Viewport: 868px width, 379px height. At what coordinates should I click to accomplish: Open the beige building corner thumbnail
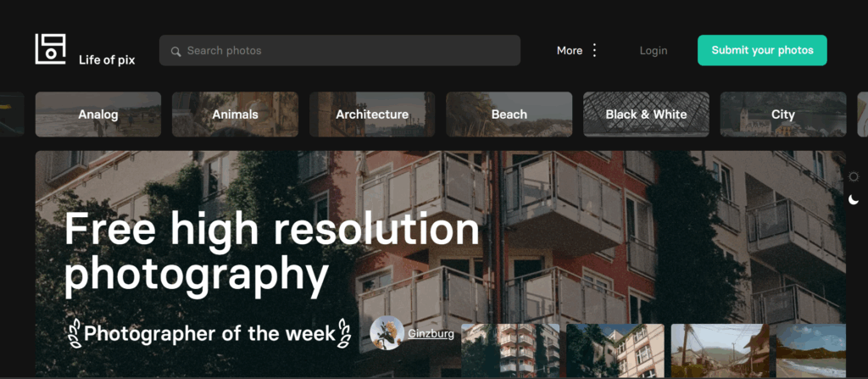coord(615,351)
